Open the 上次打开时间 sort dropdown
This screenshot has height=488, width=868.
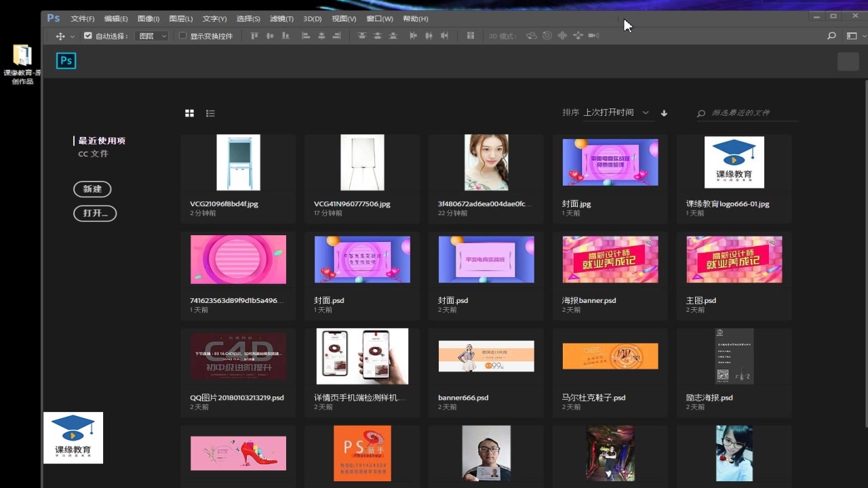click(616, 113)
